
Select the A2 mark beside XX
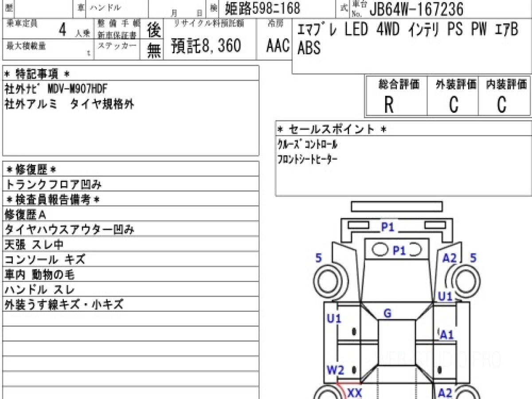point(445,392)
